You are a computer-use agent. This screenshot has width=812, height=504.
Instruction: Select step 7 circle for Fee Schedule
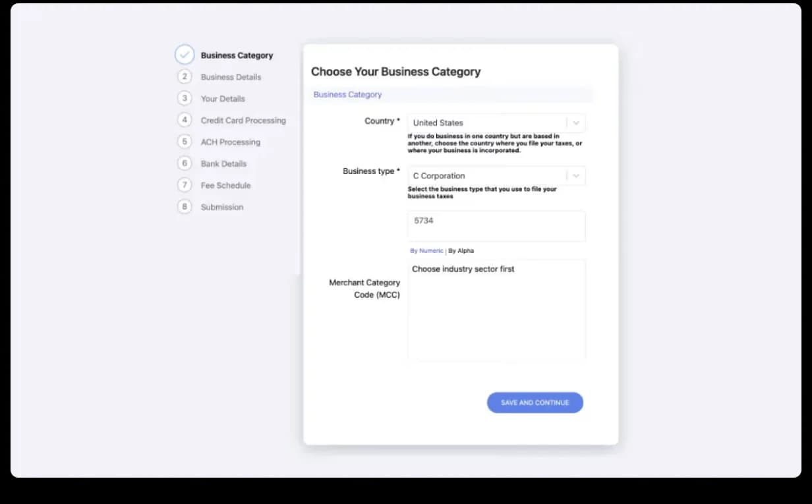tap(185, 185)
